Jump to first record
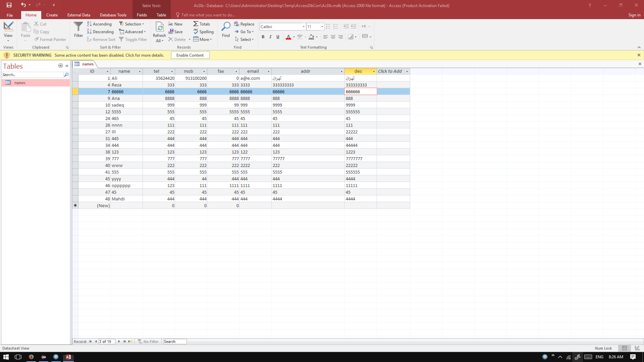 (x=90, y=342)
